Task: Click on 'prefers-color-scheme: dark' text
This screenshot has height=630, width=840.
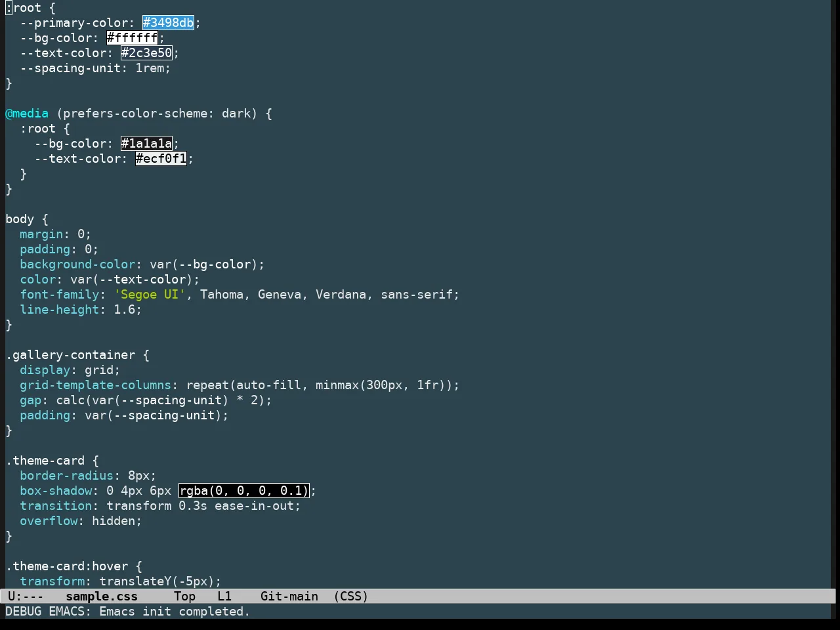Action: (x=157, y=114)
